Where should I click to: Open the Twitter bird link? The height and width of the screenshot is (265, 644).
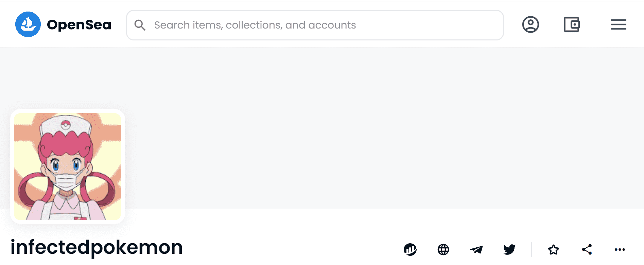[x=509, y=250]
